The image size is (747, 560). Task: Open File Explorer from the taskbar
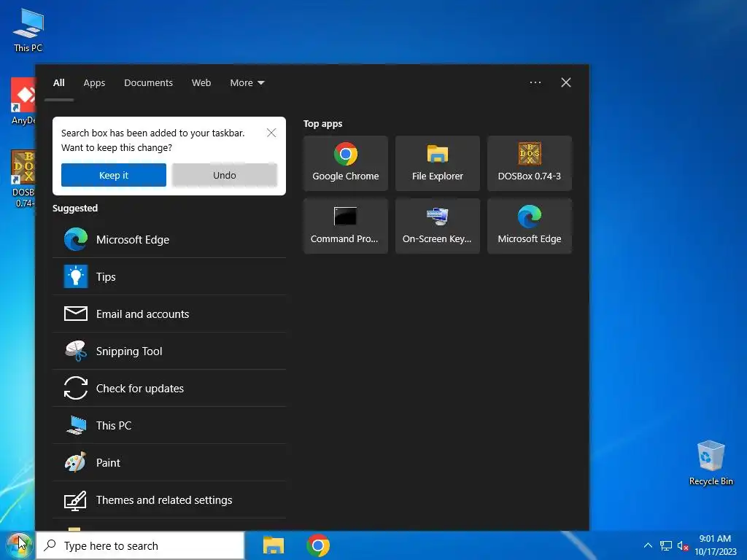274,545
